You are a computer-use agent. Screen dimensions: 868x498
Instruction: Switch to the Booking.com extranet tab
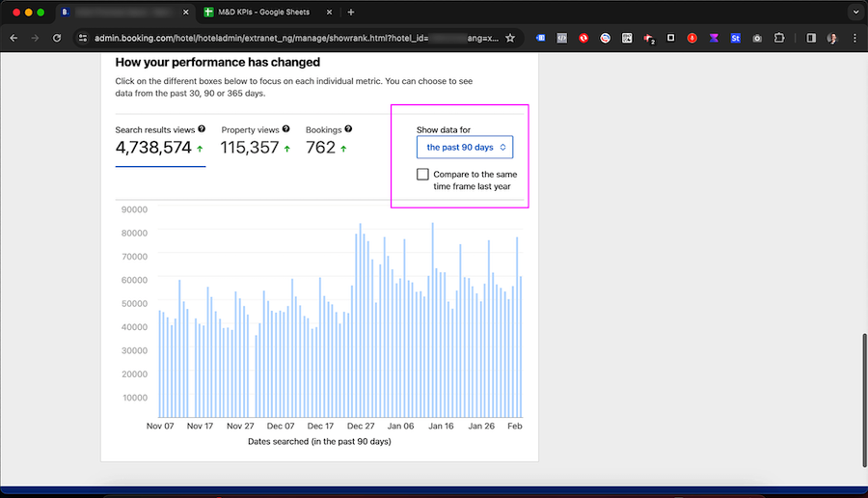(124, 13)
